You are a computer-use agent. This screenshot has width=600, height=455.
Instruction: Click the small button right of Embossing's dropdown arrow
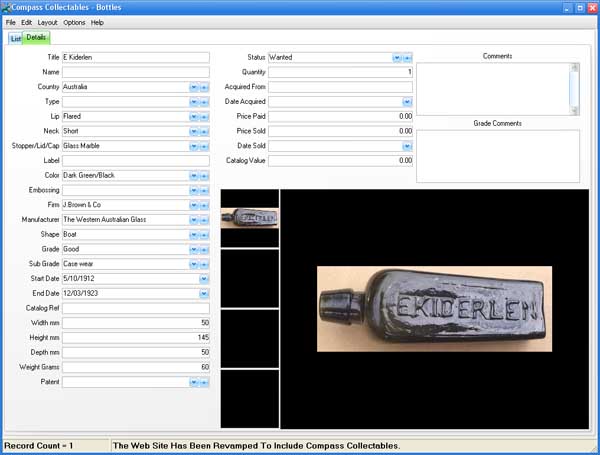pos(204,191)
